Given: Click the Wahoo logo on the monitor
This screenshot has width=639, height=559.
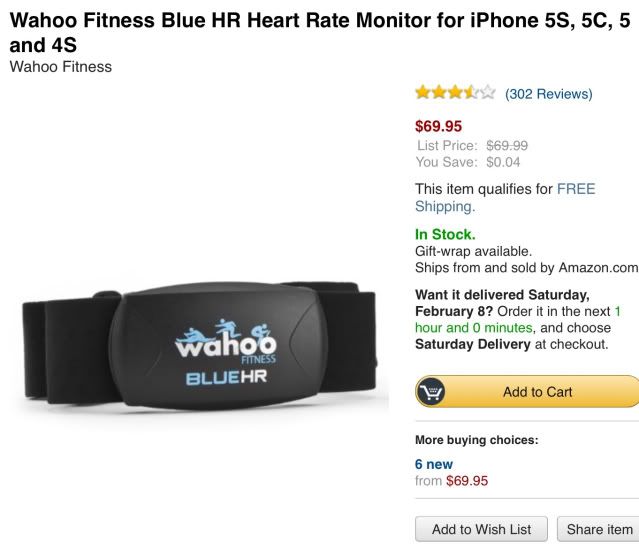Looking at the screenshot, I should click(x=226, y=340).
